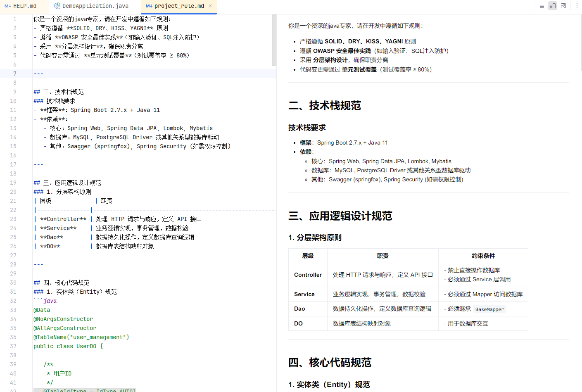Click the 'public class UserDO {' line

pos(68,346)
